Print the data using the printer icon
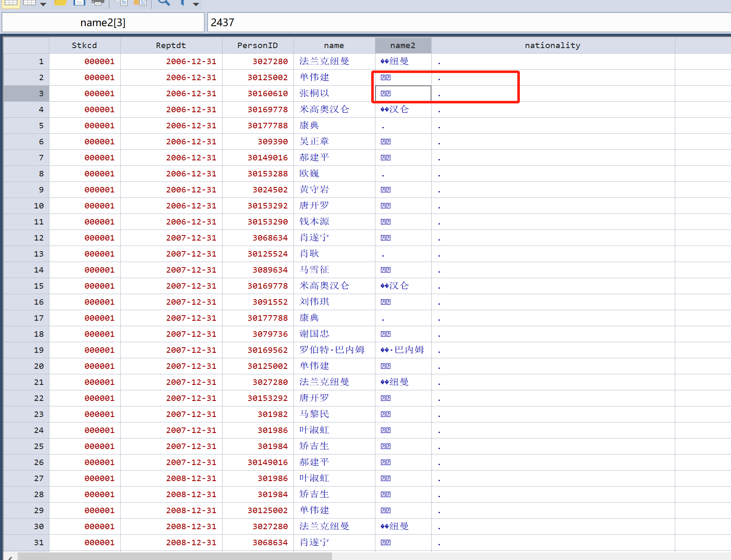Screen dimensions: 731x560 click(x=98, y=3)
